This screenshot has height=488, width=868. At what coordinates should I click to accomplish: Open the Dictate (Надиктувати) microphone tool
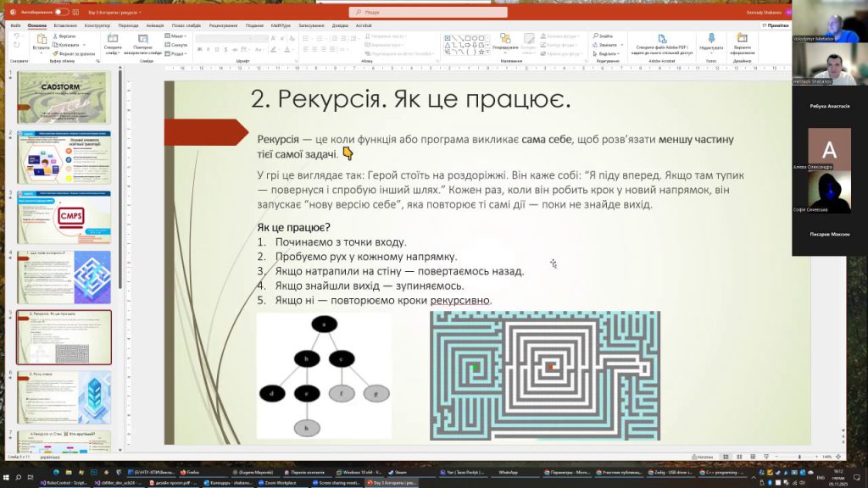711,42
